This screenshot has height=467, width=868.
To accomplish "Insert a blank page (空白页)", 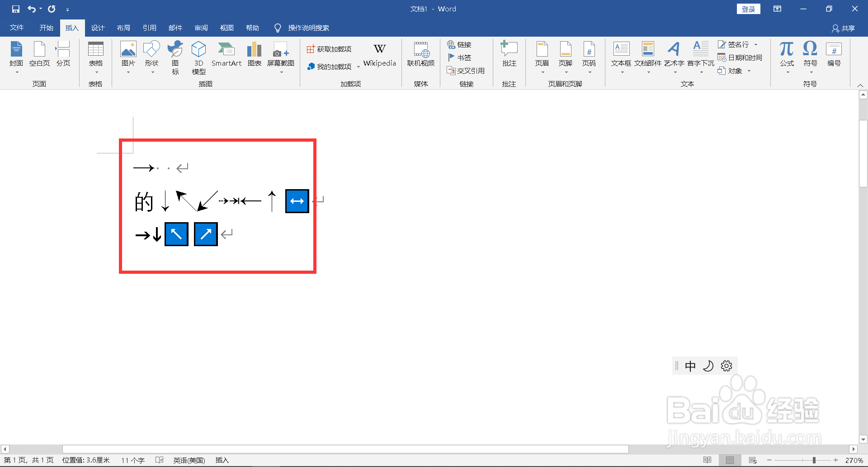I will tap(39, 54).
